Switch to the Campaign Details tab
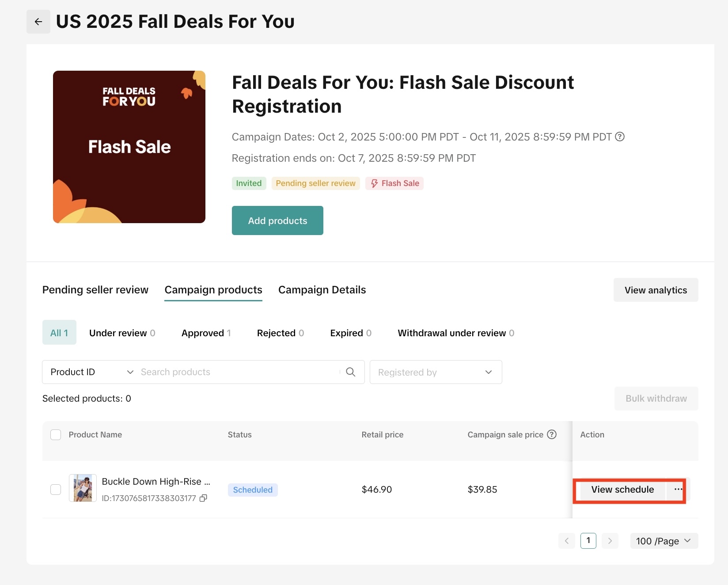The width and height of the screenshot is (728, 585). click(322, 290)
